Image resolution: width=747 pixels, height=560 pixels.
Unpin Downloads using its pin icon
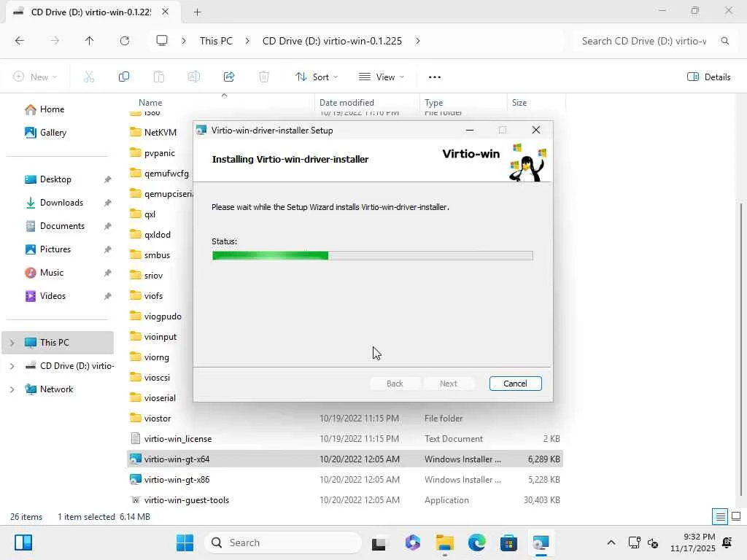point(108,203)
